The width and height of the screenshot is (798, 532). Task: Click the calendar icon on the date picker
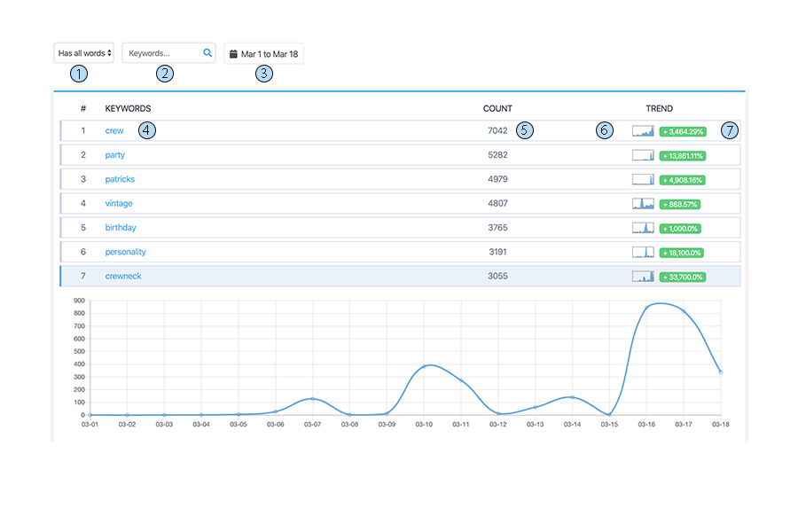coord(235,52)
